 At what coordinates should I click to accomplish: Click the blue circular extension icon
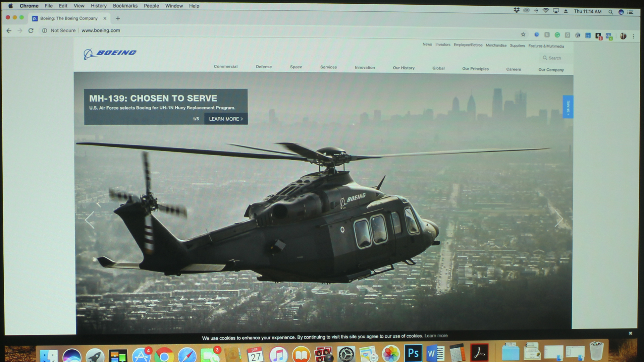[537, 35]
